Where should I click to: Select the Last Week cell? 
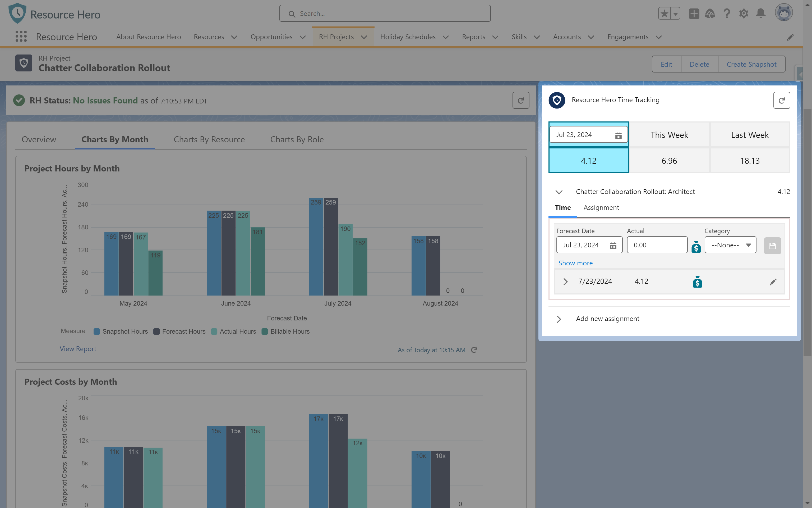(x=750, y=135)
